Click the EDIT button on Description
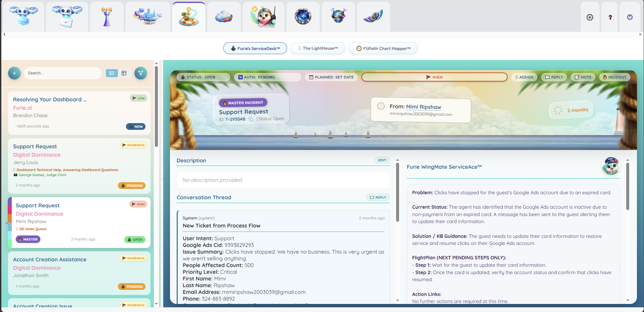The width and height of the screenshot is (644, 312). tap(382, 160)
